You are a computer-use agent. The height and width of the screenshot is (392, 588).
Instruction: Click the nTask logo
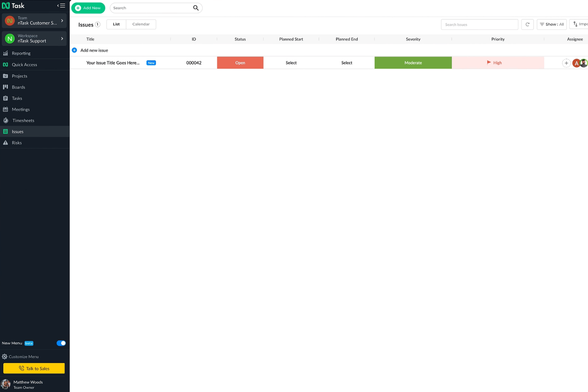[13, 6]
